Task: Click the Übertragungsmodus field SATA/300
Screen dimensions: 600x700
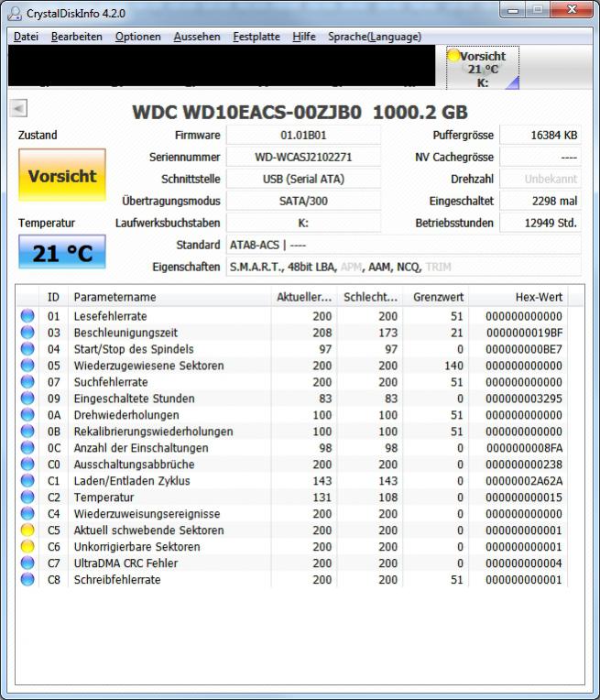Action: (303, 201)
